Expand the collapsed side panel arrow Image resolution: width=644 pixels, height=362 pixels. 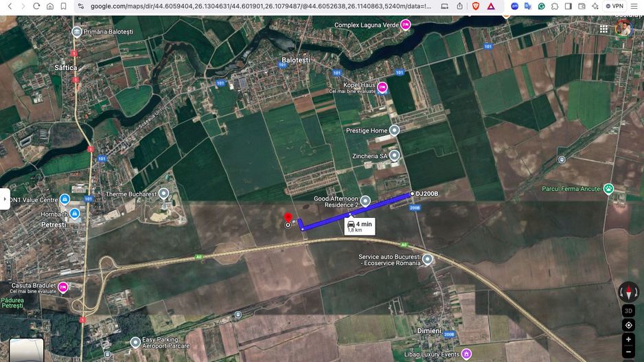coord(5,199)
